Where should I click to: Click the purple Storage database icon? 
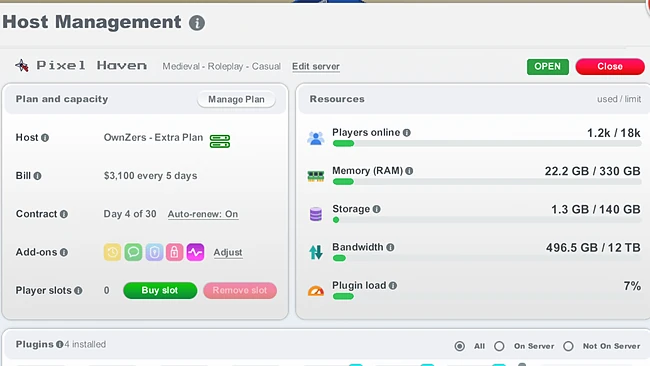point(315,214)
